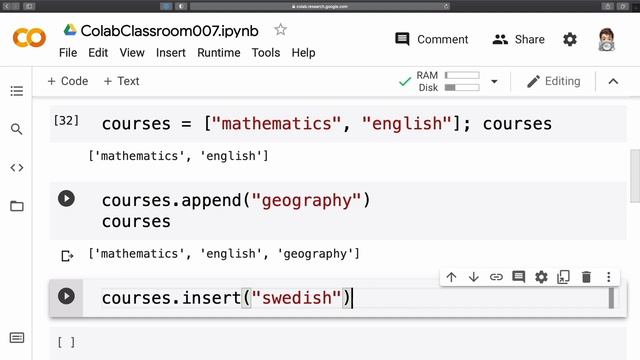Share the notebook
640x360 pixels.
(x=518, y=39)
